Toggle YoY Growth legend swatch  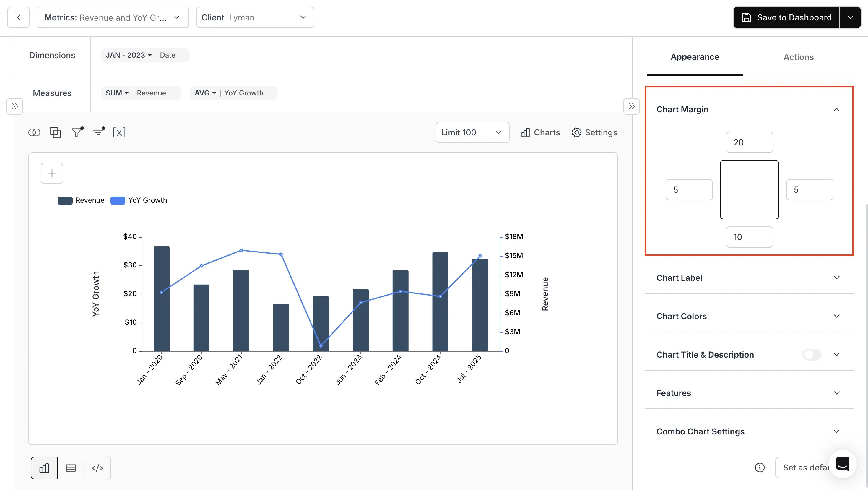118,200
